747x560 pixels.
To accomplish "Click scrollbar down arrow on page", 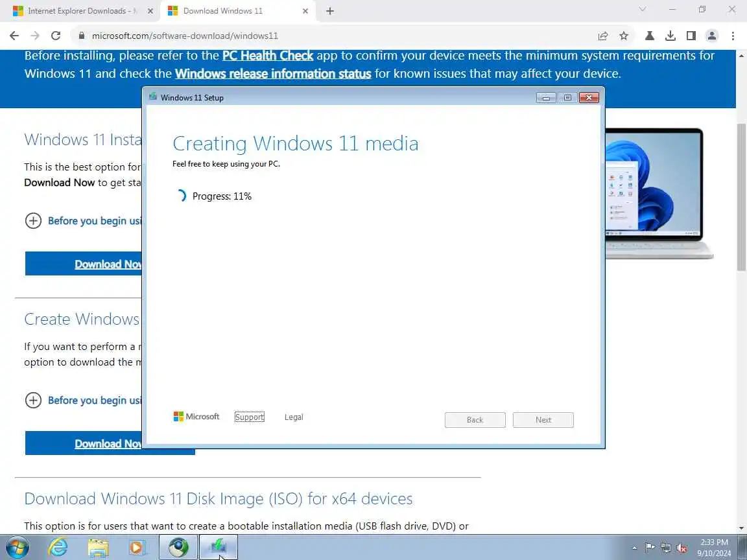I will tap(741, 528).
